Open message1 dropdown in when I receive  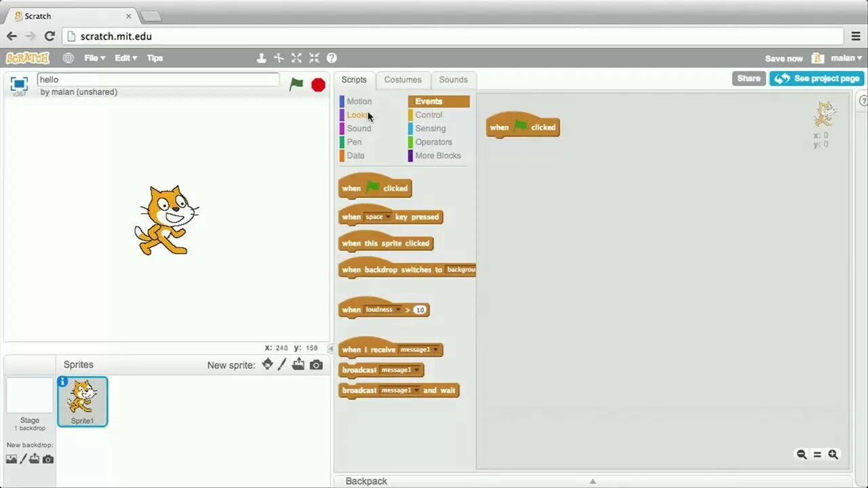tap(419, 350)
